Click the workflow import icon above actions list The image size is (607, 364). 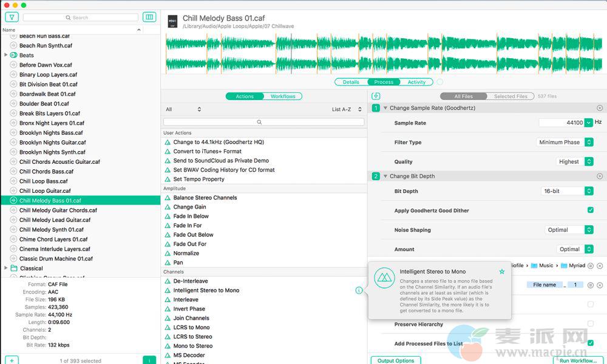[x=376, y=96]
